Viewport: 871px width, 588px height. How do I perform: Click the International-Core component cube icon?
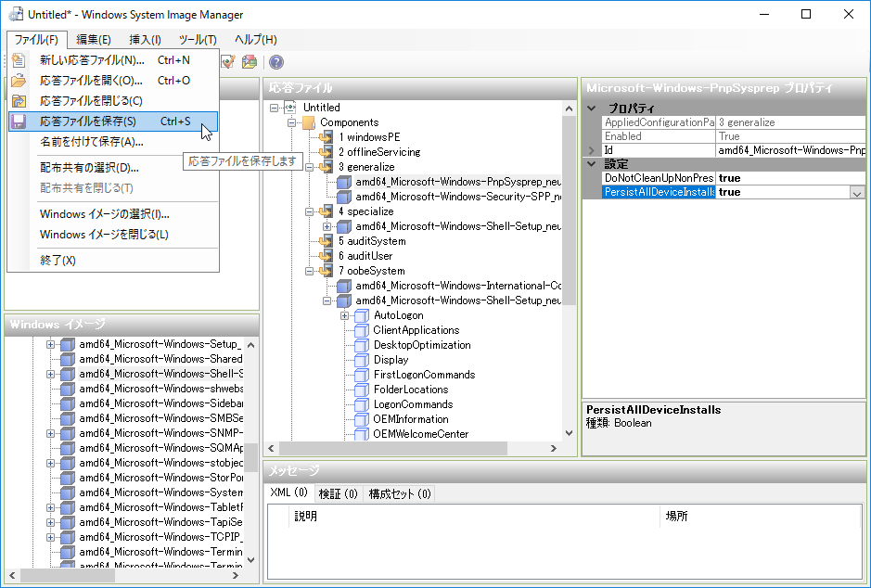click(x=344, y=286)
